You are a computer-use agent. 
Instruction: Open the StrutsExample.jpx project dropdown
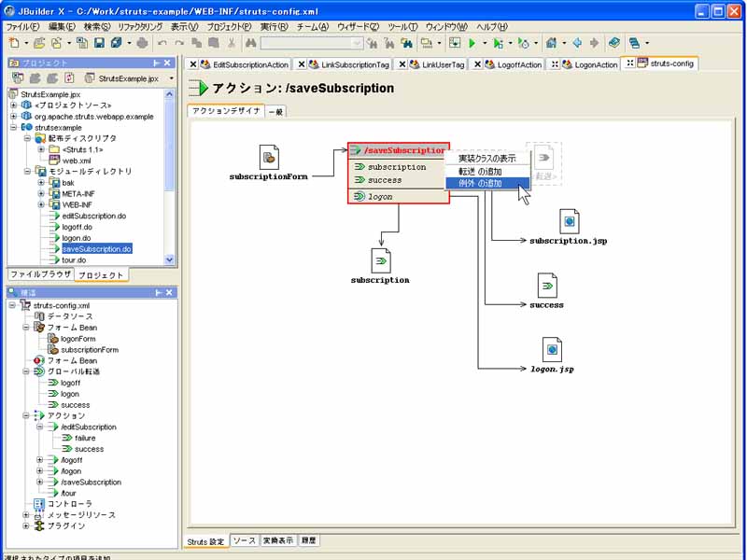point(172,78)
